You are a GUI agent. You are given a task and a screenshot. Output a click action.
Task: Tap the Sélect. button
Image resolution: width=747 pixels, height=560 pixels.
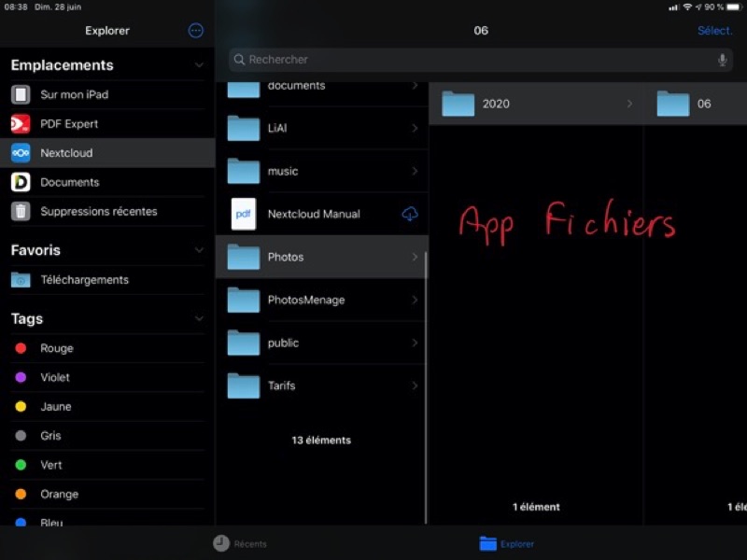coord(714,31)
